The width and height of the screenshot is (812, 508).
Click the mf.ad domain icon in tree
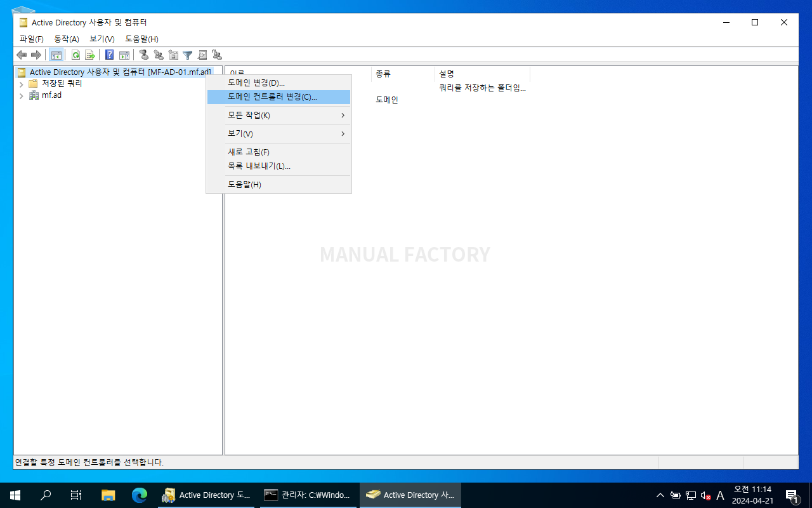pyautogui.click(x=34, y=95)
